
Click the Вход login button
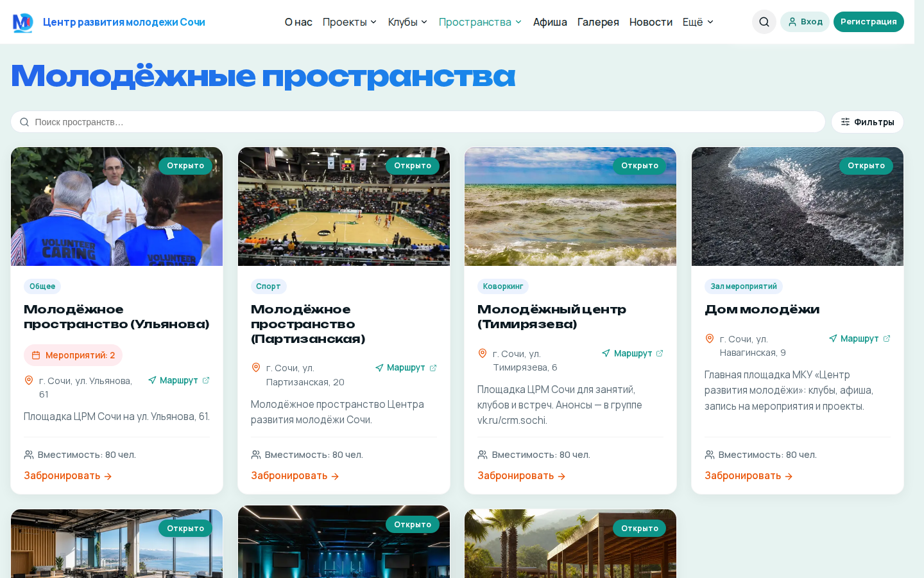point(805,22)
